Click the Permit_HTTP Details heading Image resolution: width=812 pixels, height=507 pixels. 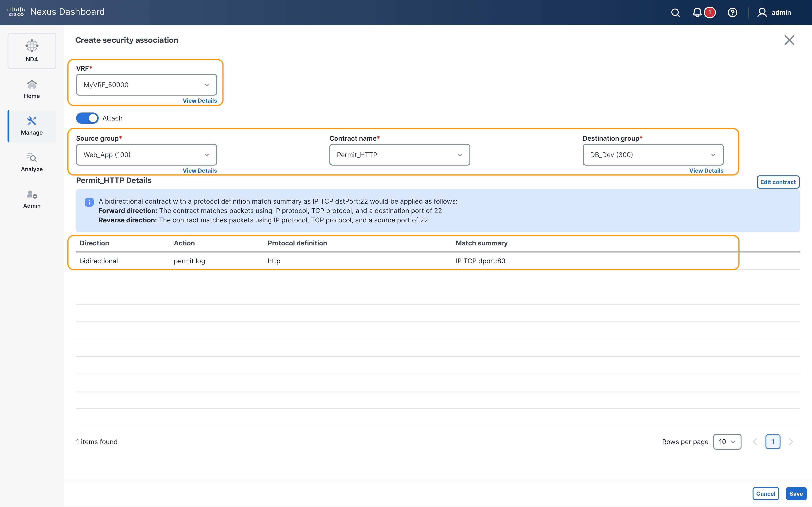114,180
